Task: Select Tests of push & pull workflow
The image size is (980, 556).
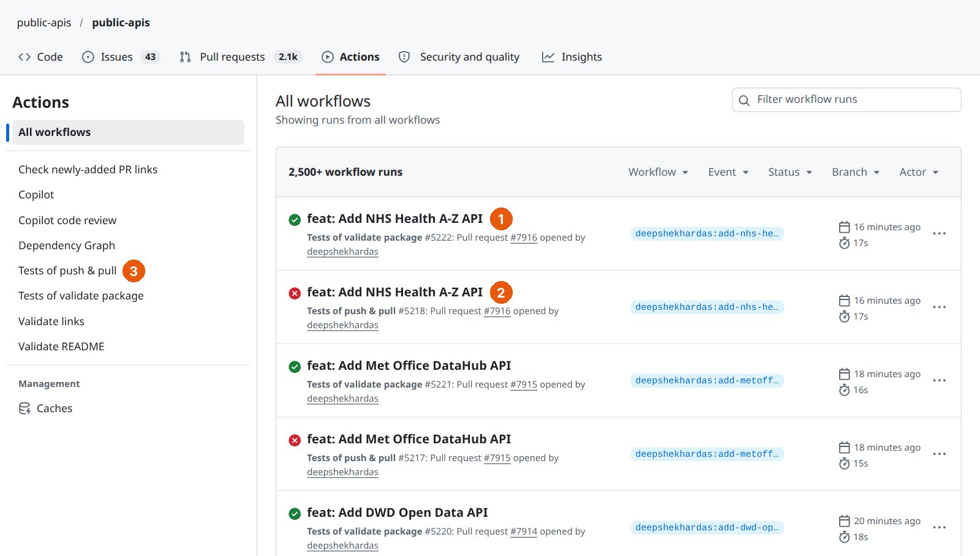Action: (67, 271)
